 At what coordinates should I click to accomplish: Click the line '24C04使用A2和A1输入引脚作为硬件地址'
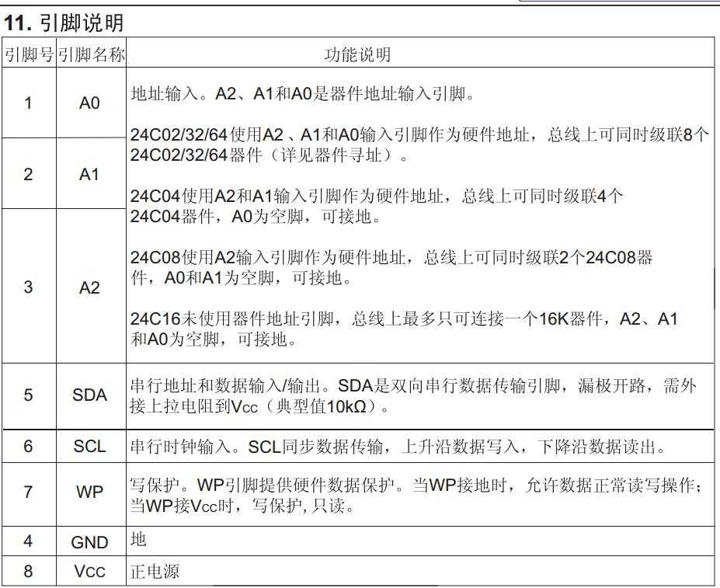(x=377, y=197)
